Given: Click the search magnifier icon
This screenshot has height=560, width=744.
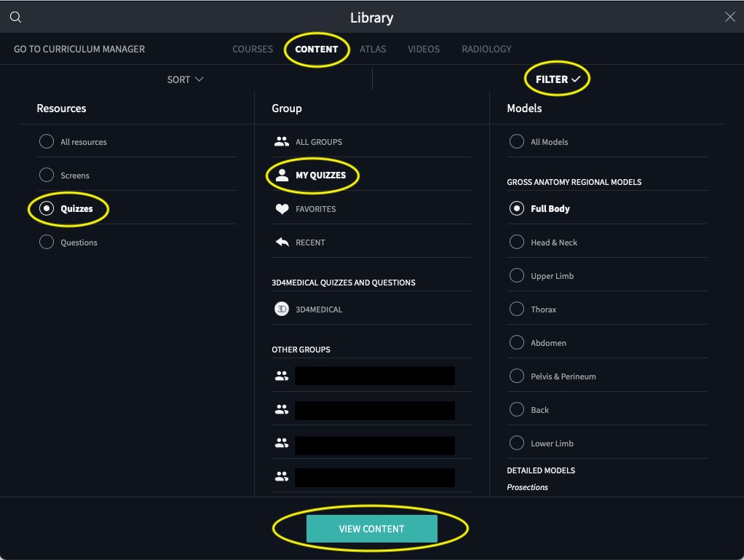Looking at the screenshot, I should [15, 17].
